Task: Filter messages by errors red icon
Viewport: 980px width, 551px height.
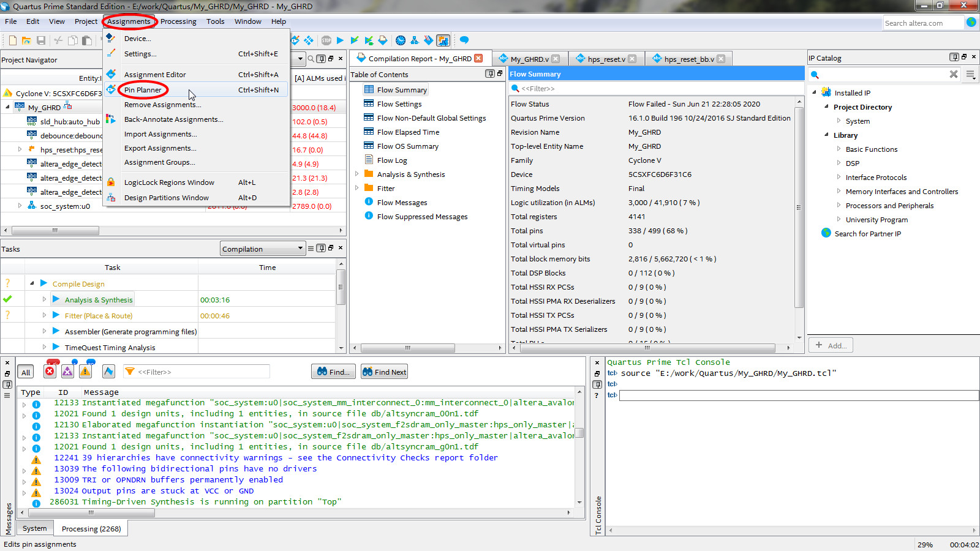Action: [x=50, y=371]
